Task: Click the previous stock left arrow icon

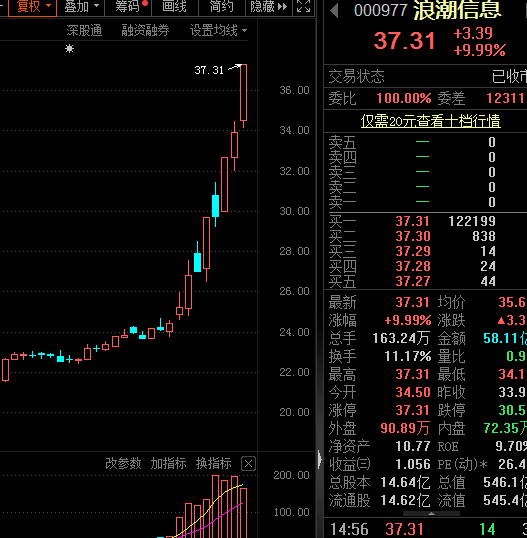Action: click(334, 11)
